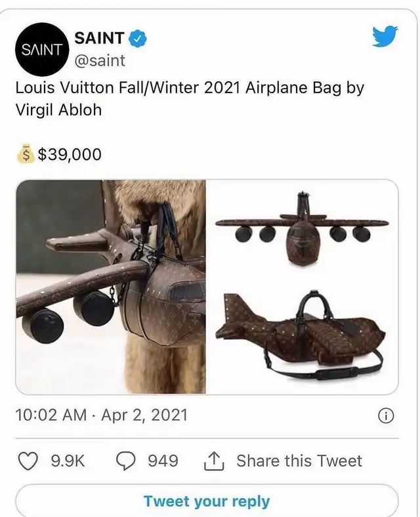Viewport: 420px width, 517px height.
Task: Click the blue verified badge
Action: [x=136, y=39]
